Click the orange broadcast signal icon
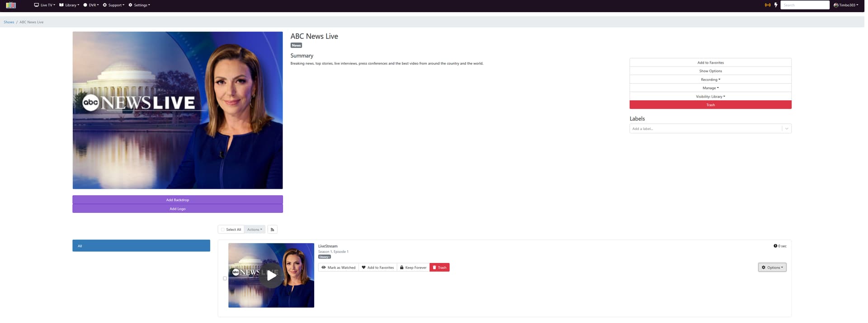Screen dimensions: 868x323 pos(767,5)
